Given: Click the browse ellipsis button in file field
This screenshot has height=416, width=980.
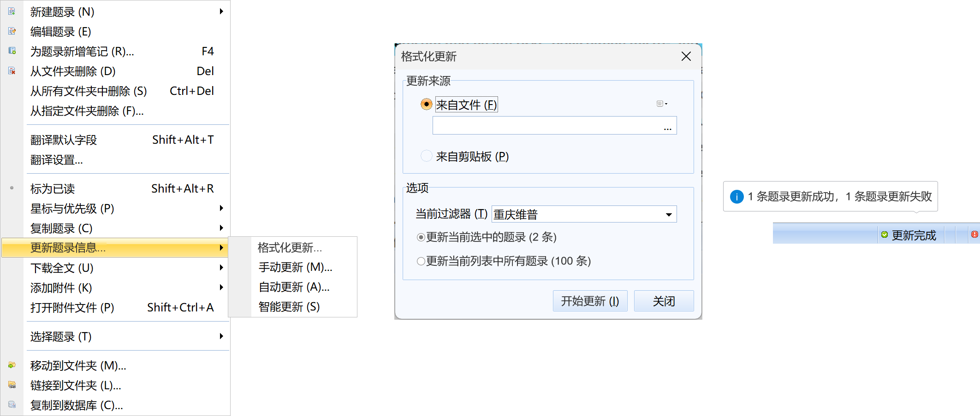Looking at the screenshot, I should coord(667,128).
